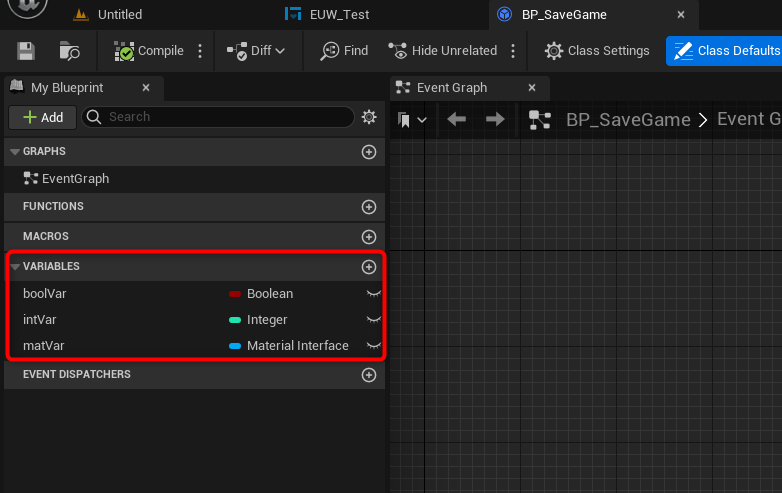Click the green Integer type color pill
The height and width of the screenshot is (493, 782).
235,320
